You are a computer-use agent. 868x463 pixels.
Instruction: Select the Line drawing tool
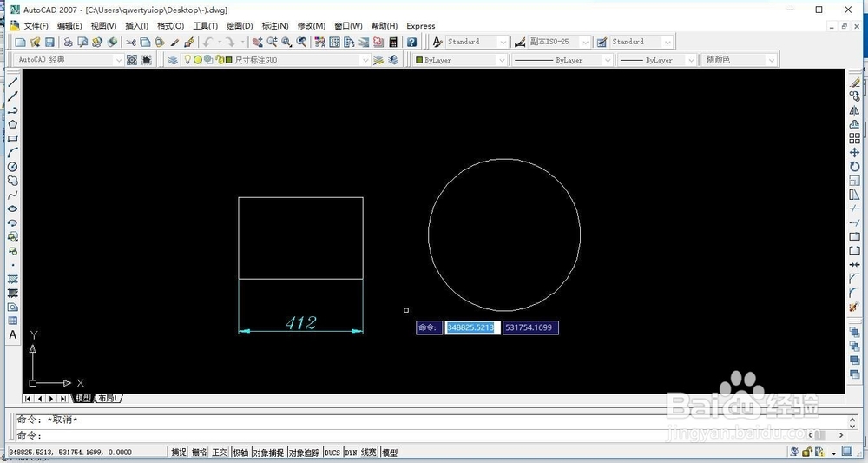(12, 82)
